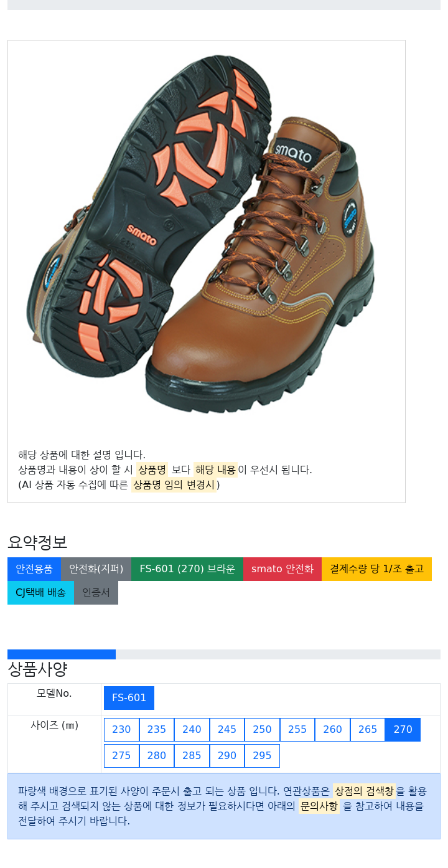Choose size 295
This screenshot has height=868, width=448.
tap(262, 756)
